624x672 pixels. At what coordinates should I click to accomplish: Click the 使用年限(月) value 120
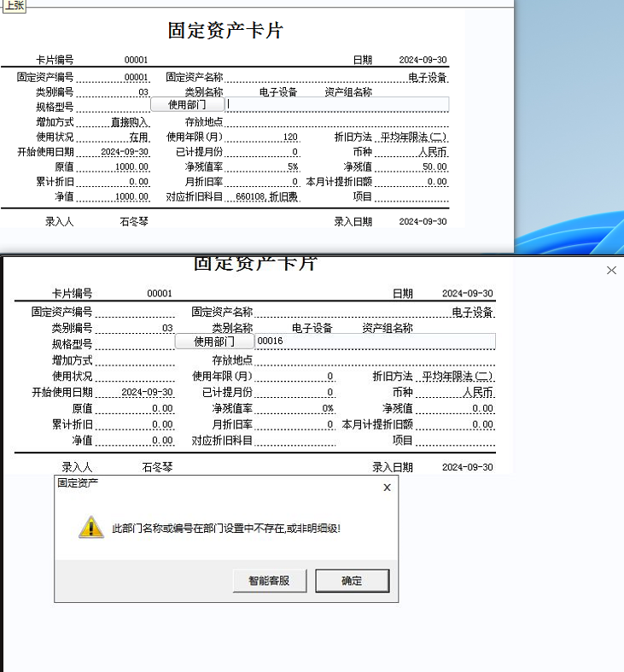[290, 137]
